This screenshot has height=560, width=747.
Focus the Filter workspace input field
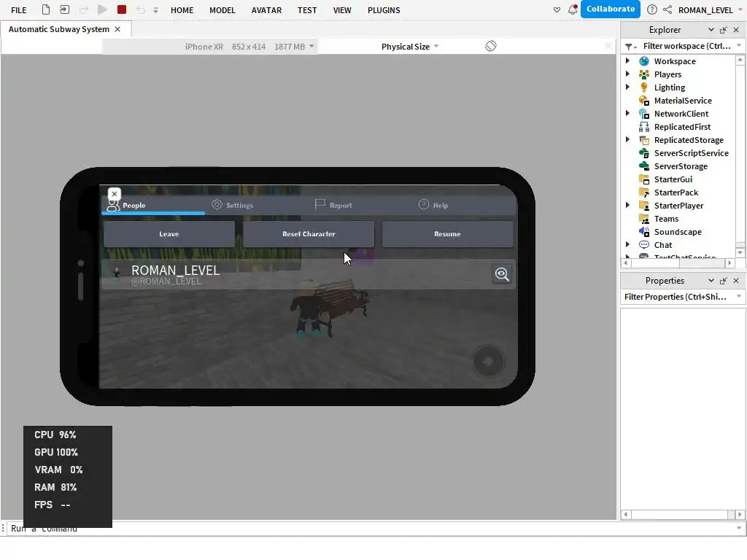click(x=686, y=46)
